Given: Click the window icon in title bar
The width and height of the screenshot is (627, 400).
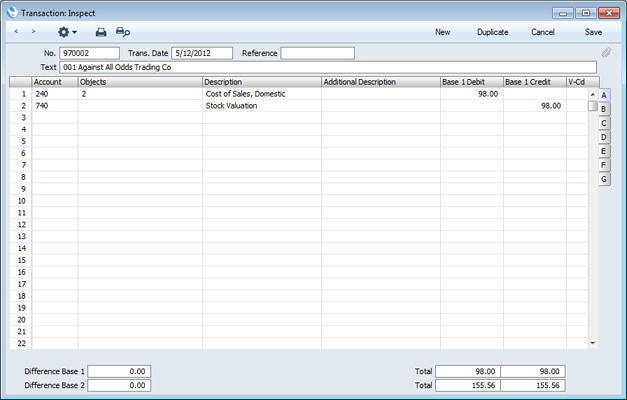Looking at the screenshot, I should point(11,12).
